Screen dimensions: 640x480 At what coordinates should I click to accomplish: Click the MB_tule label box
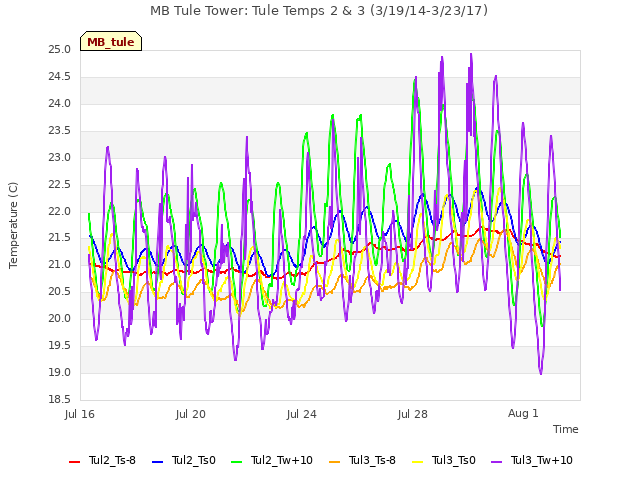(x=111, y=41)
